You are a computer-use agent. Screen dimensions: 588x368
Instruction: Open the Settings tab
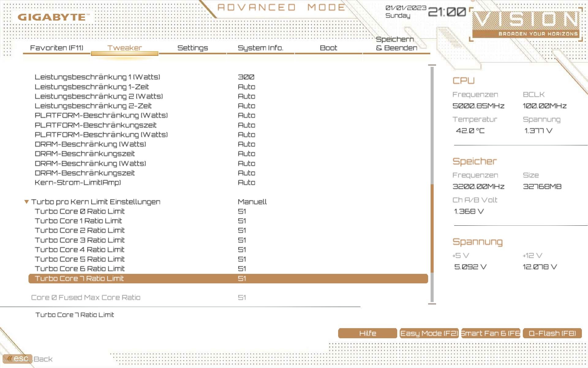tap(193, 48)
